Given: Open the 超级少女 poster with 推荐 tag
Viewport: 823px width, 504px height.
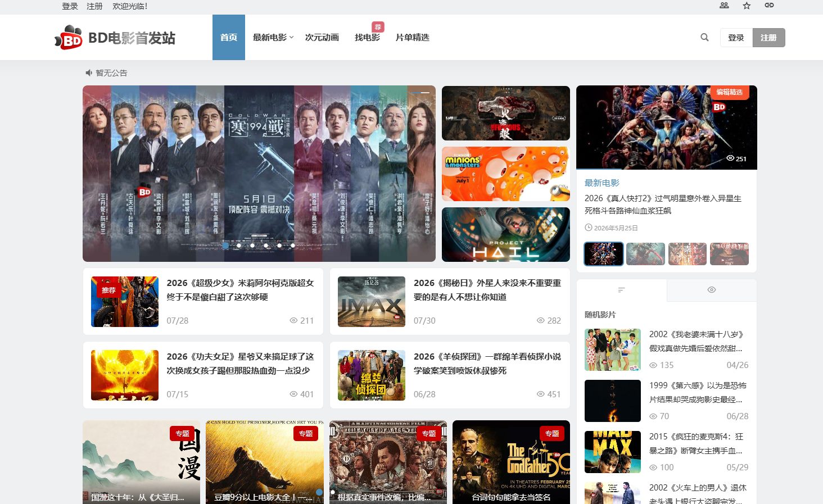Looking at the screenshot, I should (x=125, y=302).
